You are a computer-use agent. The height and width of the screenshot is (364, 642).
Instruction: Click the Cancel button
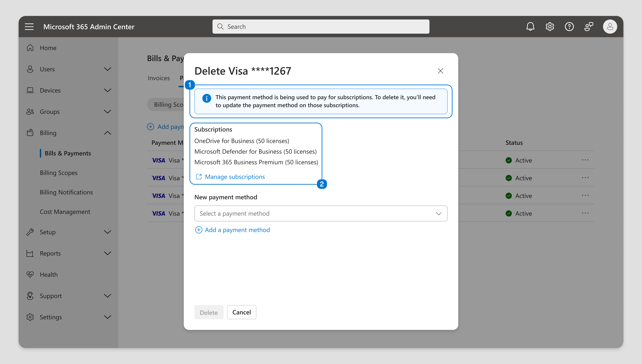[x=241, y=312]
